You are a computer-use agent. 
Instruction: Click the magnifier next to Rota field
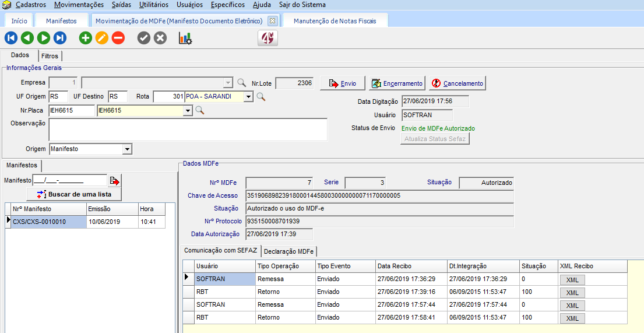(261, 96)
